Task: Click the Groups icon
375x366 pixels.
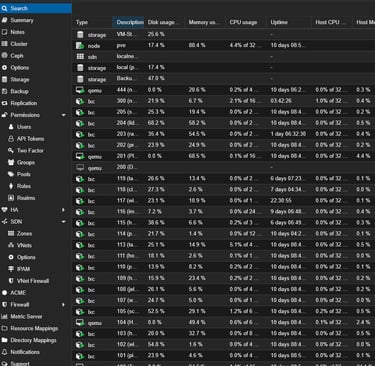Action: [x=11, y=162]
